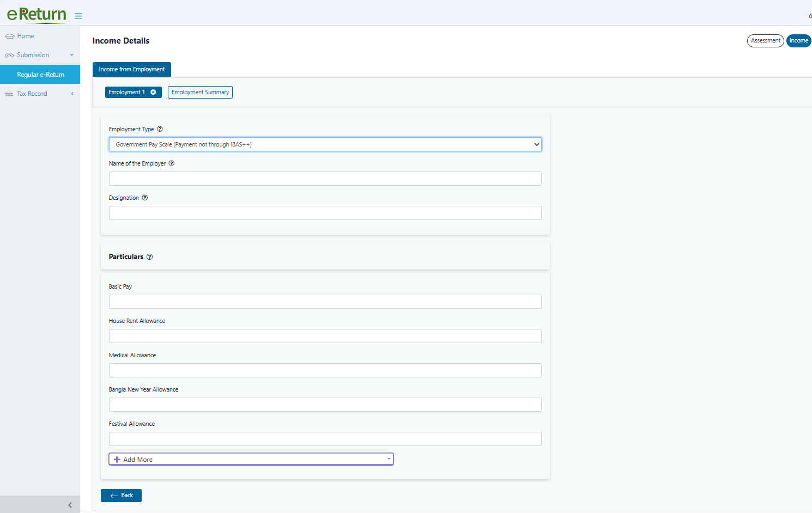The height and width of the screenshot is (513, 812).
Task: Switch to Income from Employment tab
Action: point(132,70)
